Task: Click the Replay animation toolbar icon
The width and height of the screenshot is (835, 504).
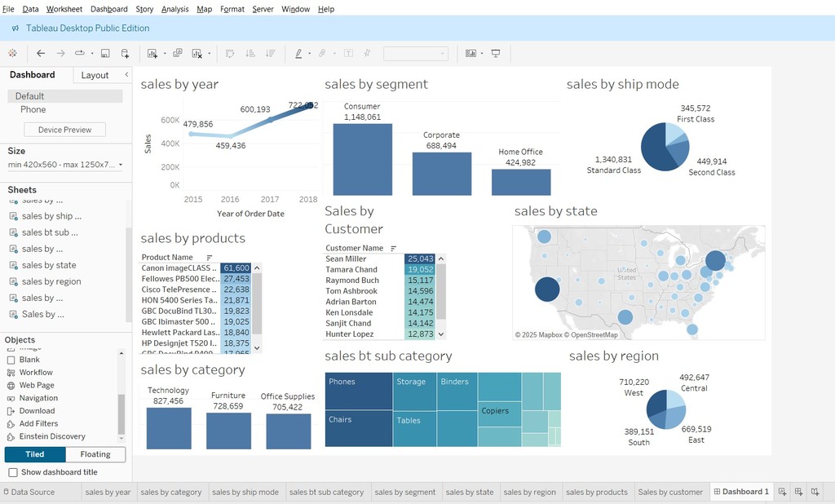Action: click(x=79, y=53)
